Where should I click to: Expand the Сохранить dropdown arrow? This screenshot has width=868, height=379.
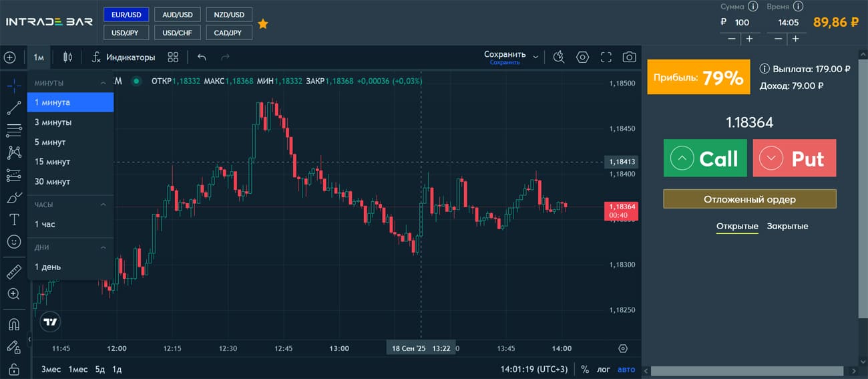(535, 57)
